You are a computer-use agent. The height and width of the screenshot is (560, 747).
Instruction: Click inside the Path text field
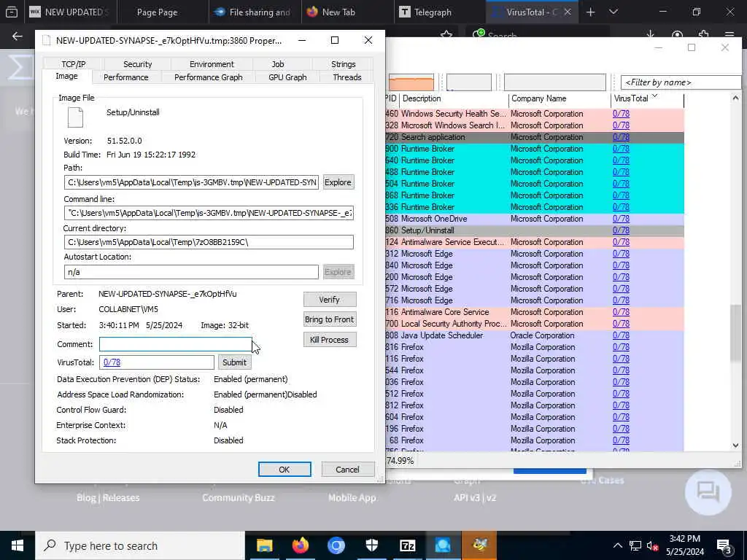tap(192, 182)
